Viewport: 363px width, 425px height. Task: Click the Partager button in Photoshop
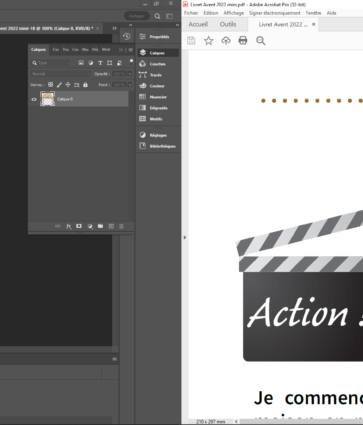(x=136, y=16)
